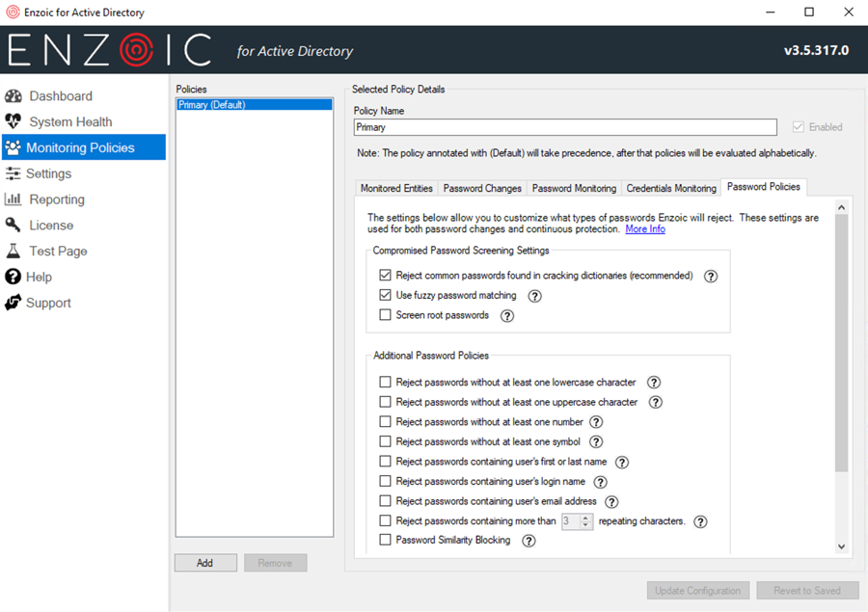Click the Support handshake icon
The height and width of the screenshot is (612, 868).
(13, 303)
